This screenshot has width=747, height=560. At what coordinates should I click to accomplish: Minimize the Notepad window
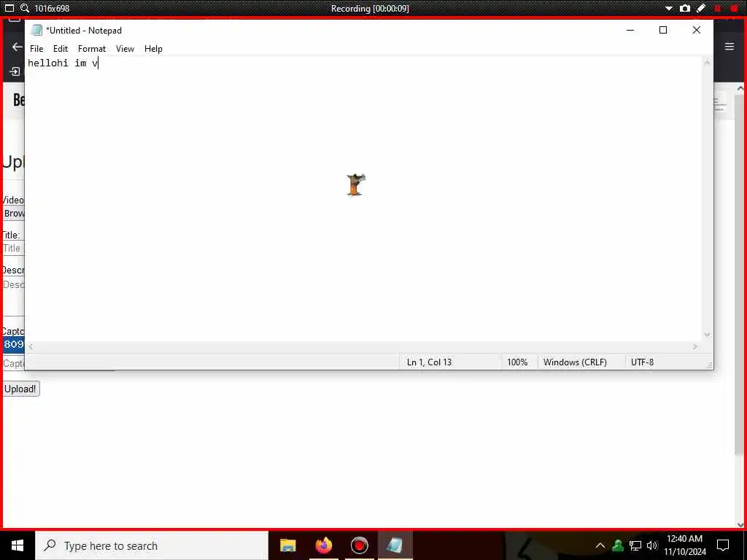pos(630,30)
